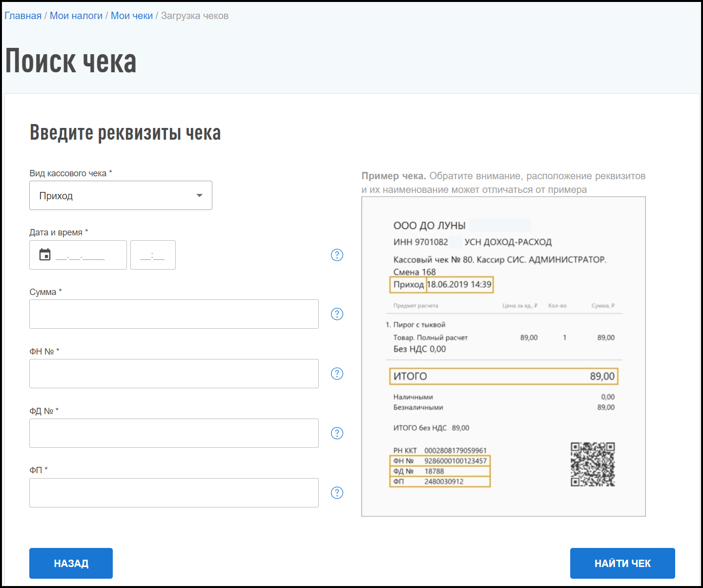Screen dimensions: 703x588
Task: Click the calendar icon in date field
Action: tap(45, 254)
